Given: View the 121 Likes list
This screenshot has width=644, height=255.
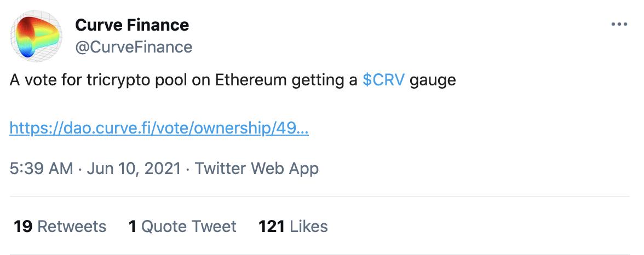Looking at the screenshot, I should coord(293,227).
